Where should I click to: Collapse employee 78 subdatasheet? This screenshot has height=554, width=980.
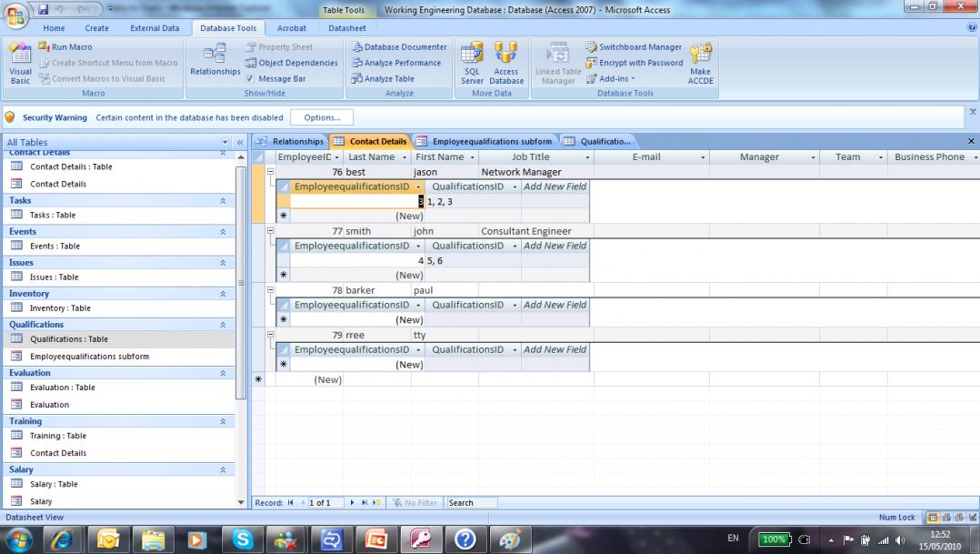271,290
